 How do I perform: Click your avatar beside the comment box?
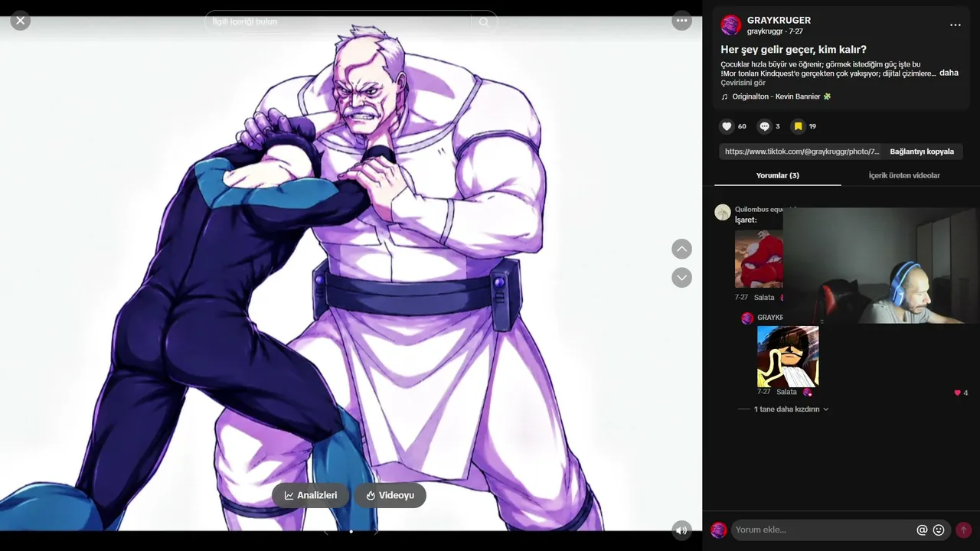(x=718, y=530)
